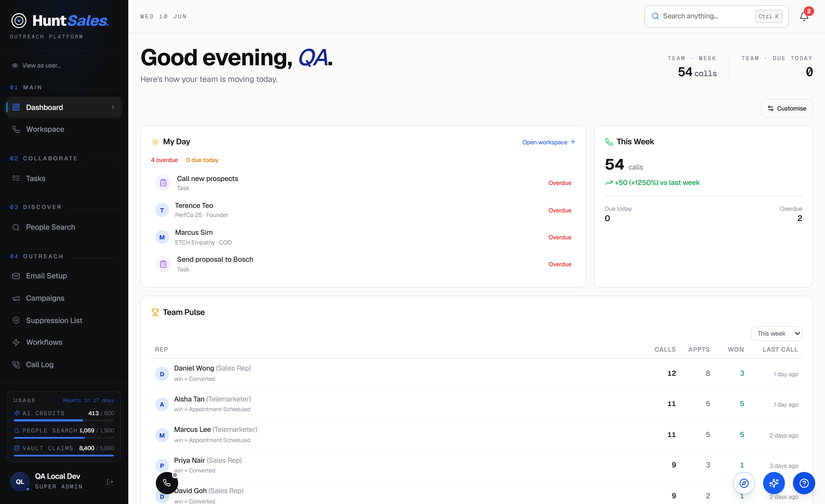Image resolution: width=825 pixels, height=504 pixels.
Task: Click the Vault Claims usage progress bar
Action: [x=64, y=455]
